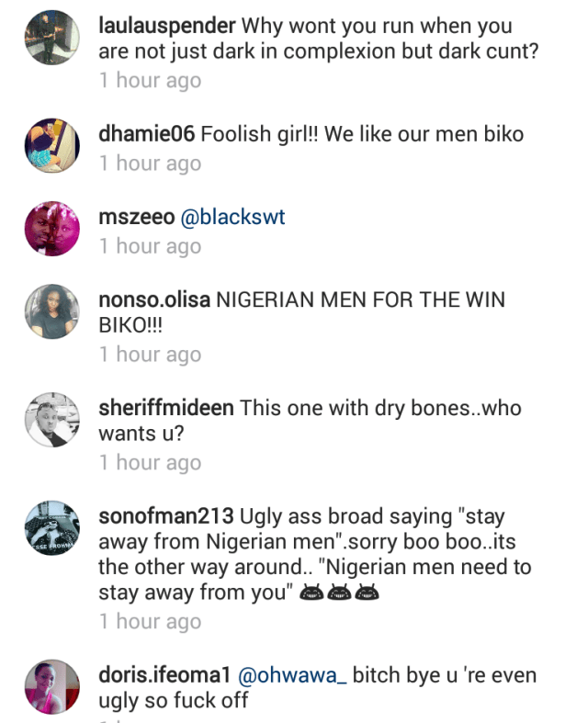The width and height of the screenshot is (588, 723).
Task: Select the nonso.olisa username
Action: (153, 300)
